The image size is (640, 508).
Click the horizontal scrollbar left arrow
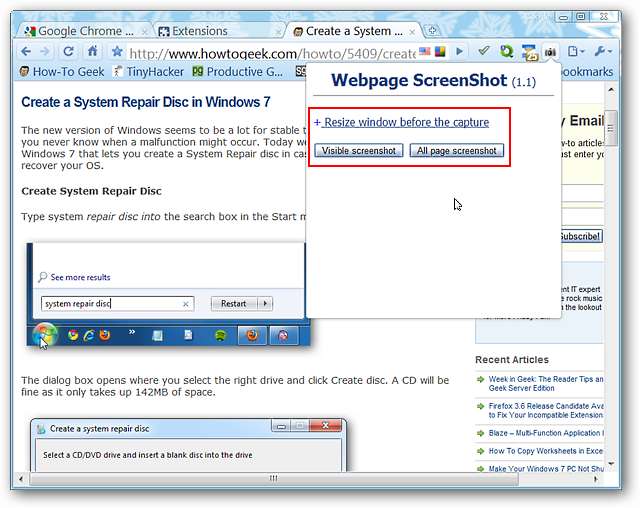[21, 479]
